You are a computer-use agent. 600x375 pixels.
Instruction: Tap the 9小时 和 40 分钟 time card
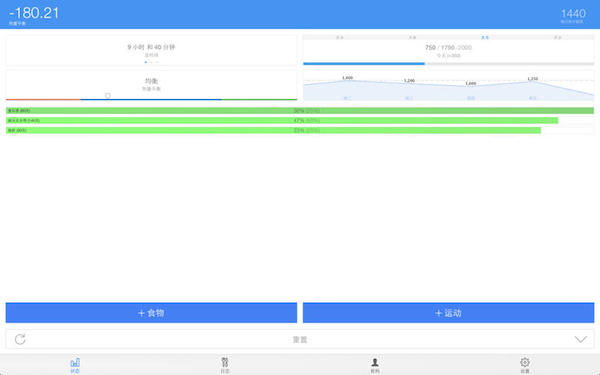151,51
